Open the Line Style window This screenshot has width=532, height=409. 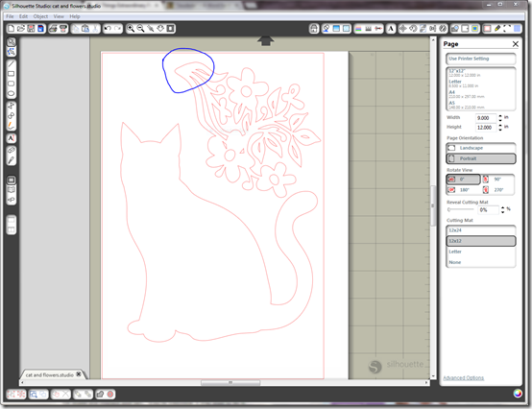[x=369, y=29]
